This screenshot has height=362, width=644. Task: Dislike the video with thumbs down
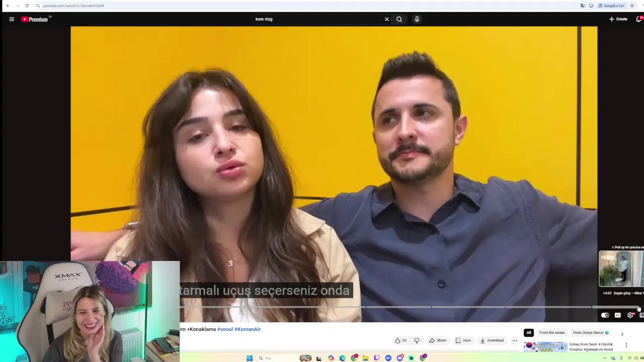point(417,340)
